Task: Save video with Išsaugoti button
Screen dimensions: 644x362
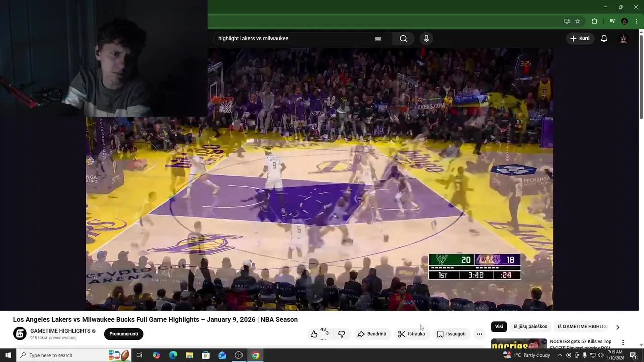Action: point(451,334)
